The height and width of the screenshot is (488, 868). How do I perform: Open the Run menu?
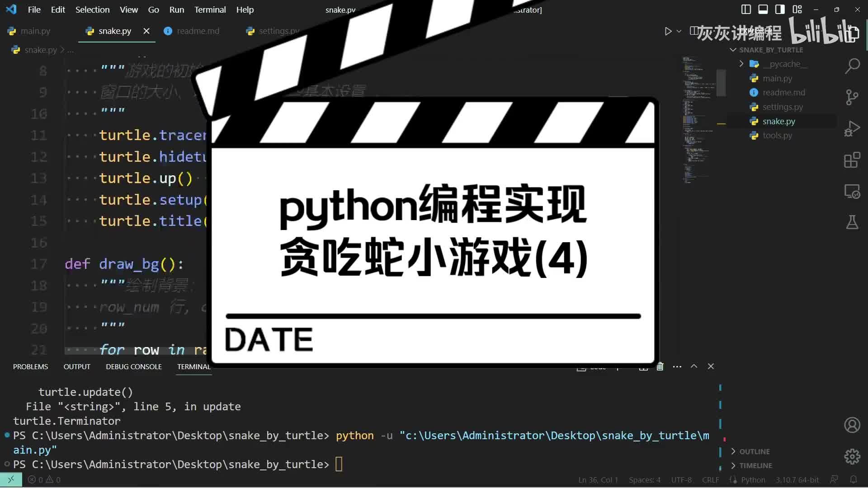(x=177, y=9)
